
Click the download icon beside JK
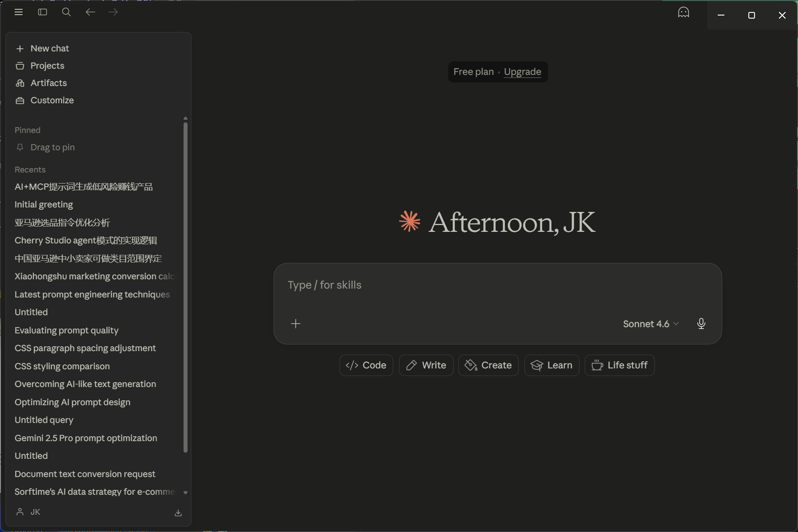(x=178, y=513)
